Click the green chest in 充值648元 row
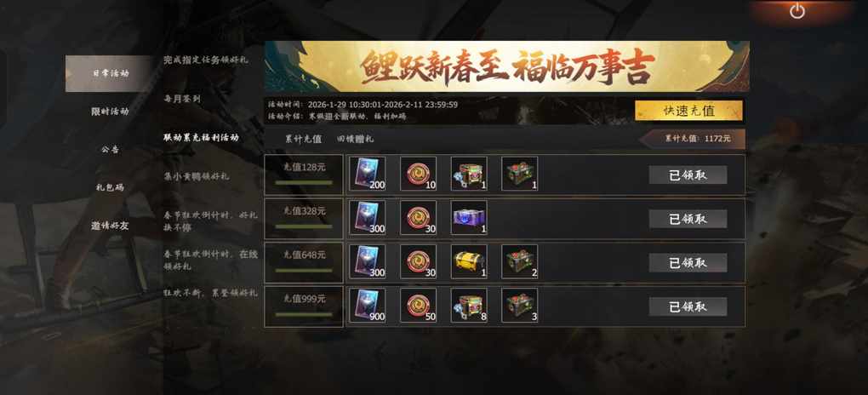 pos(519,261)
